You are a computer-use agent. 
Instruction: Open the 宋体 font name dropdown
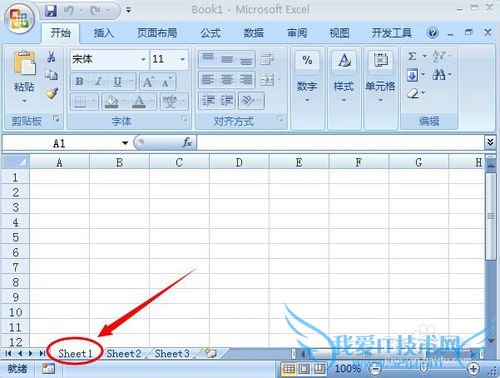point(143,59)
